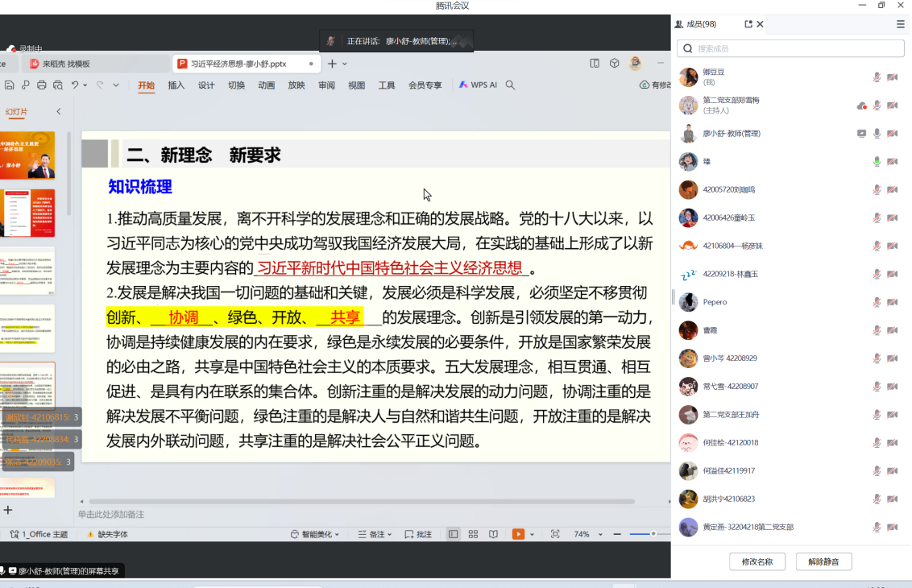Screen dimensions: 912x588
Task: Open the 会员专享 ribbon tab
Action: click(425, 85)
